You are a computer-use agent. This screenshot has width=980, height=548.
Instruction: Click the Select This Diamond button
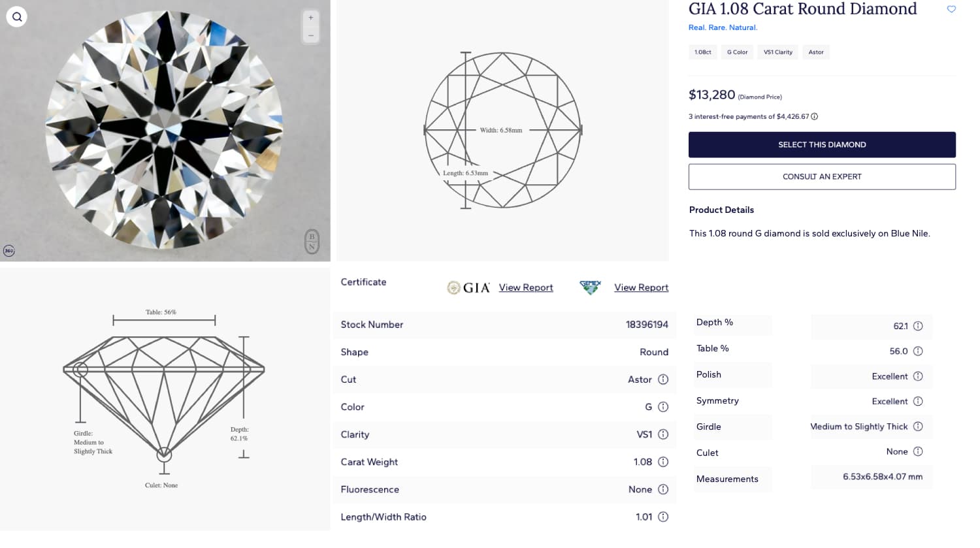point(821,144)
